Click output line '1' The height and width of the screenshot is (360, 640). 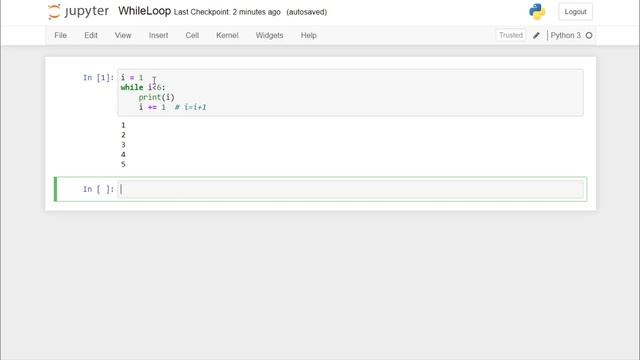(123, 125)
